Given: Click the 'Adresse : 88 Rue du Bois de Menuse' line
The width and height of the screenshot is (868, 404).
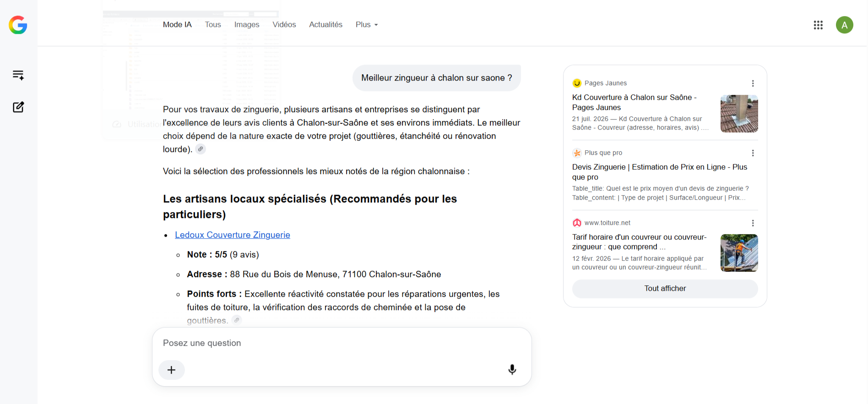Looking at the screenshot, I should [314, 274].
